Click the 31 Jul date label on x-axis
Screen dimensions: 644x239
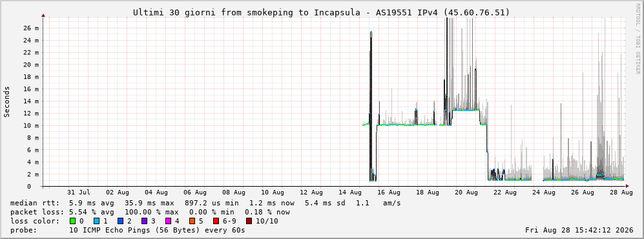79,192
